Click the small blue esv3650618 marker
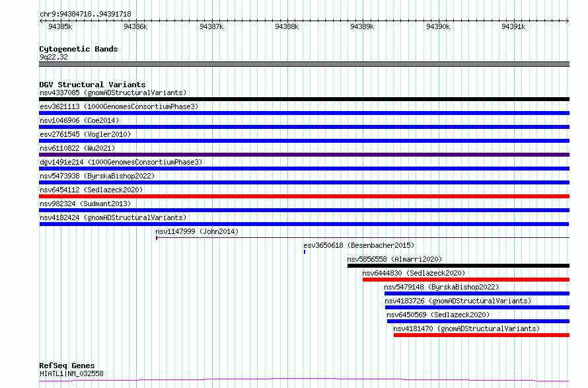The width and height of the screenshot is (588, 388). coord(305,252)
